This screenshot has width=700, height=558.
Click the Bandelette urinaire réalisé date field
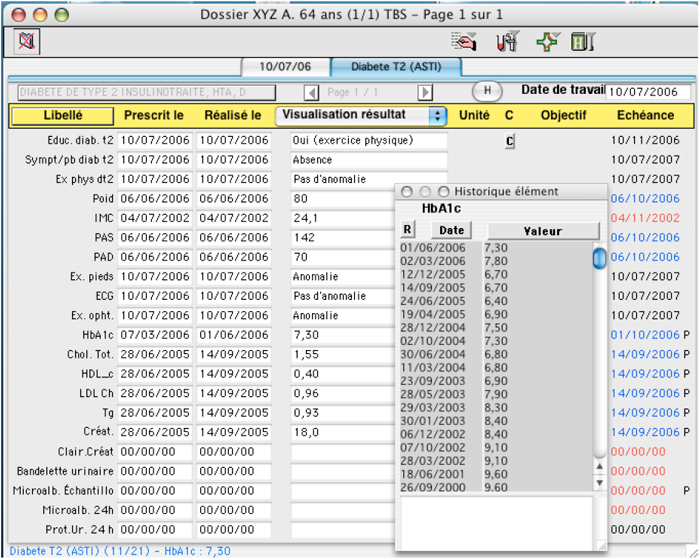point(233,471)
